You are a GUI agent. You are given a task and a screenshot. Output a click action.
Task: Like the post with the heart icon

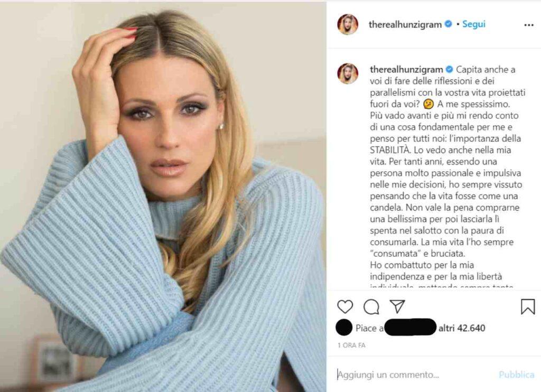[345, 306]
